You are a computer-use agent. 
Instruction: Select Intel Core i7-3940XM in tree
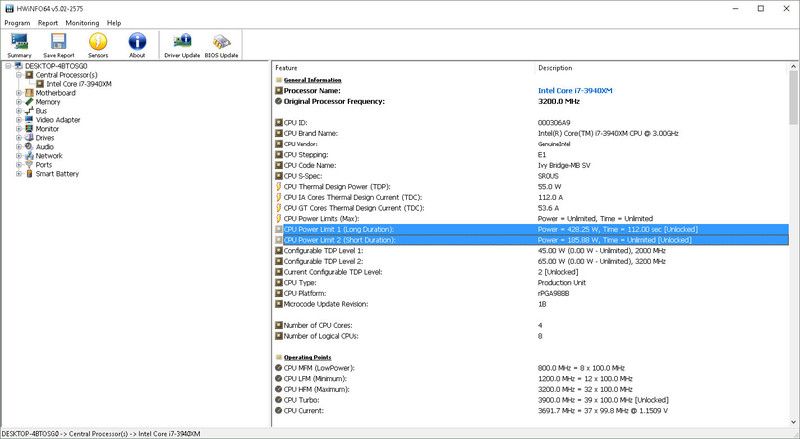pos(79,84)
